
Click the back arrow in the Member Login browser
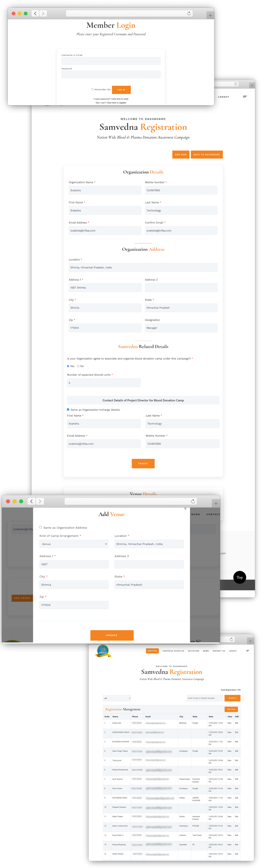click(35, 13)
